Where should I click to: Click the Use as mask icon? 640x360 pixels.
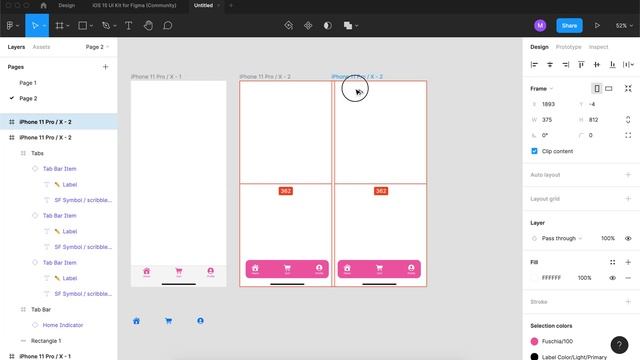(327, 25)
